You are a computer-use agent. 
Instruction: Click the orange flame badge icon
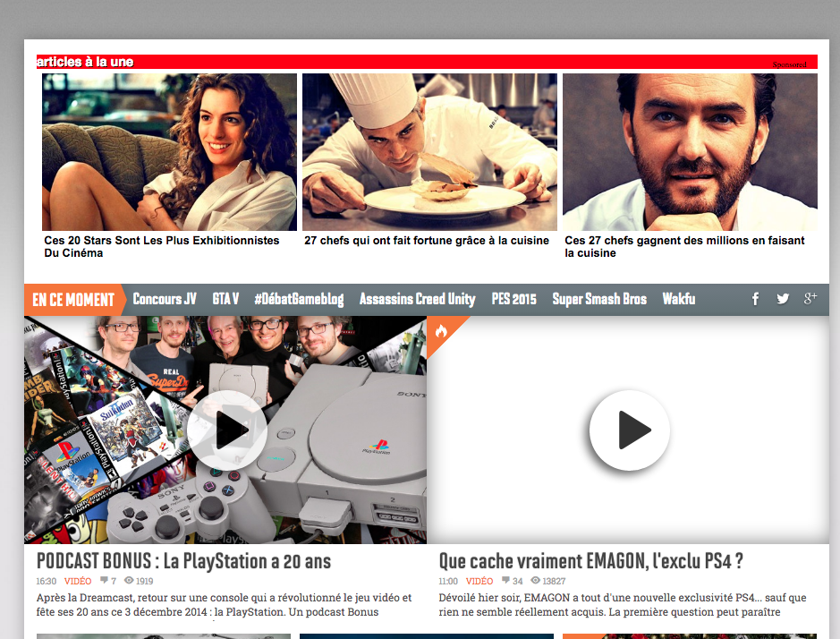pos(441,331)
